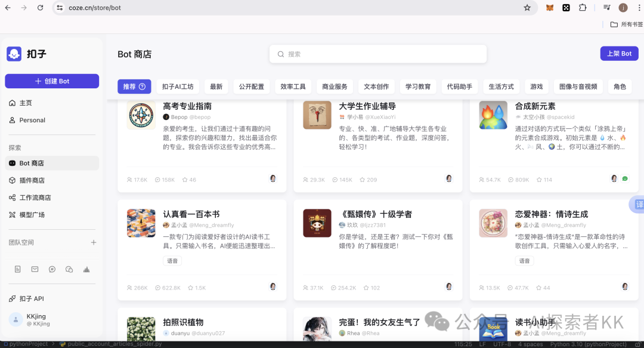Screen dimensions: 644x348
Task: Open the browser extensions puzzle icon
Action: coord(583,7)
